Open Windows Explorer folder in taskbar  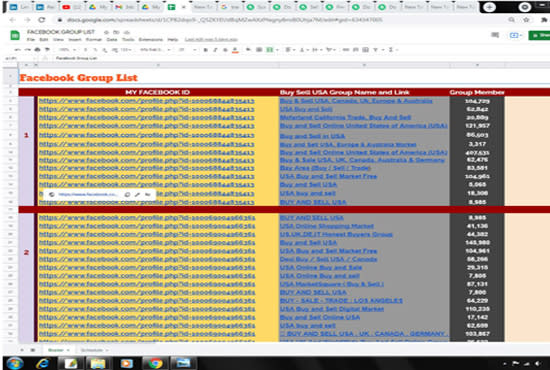coord(98,363)
